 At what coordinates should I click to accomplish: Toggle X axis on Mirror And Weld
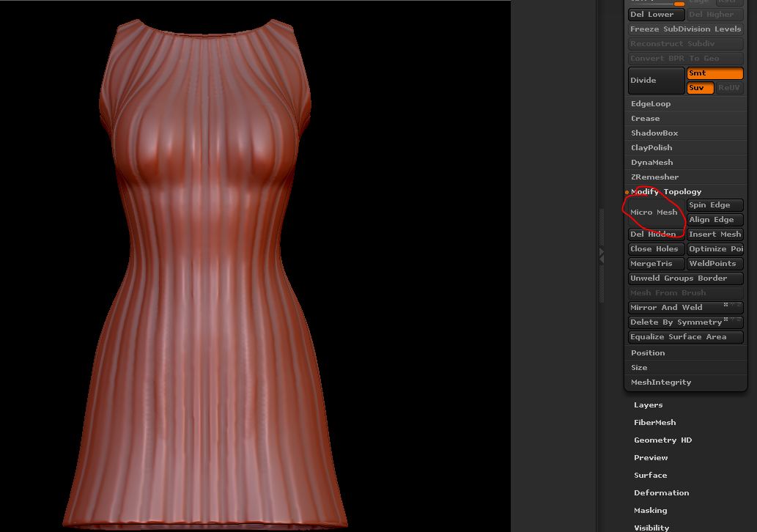tap(725, 304)
